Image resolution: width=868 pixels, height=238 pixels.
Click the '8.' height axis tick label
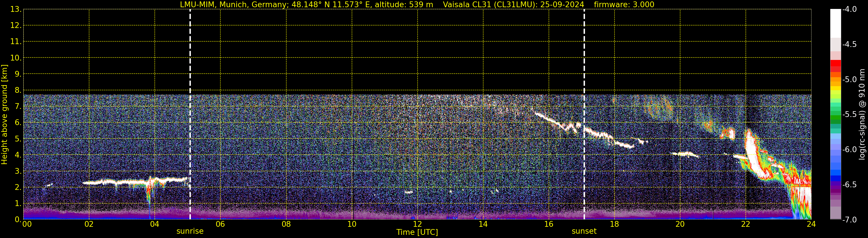pyautogui.click(x=18, y=90)
